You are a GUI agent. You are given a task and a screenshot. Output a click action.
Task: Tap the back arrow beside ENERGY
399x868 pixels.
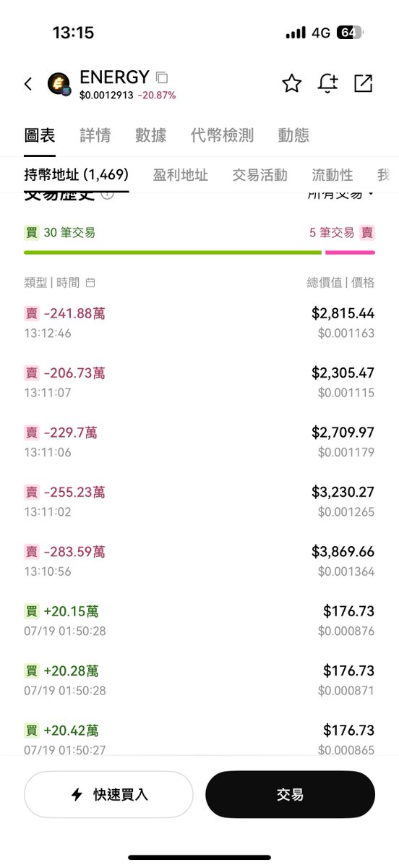pos(28,84)
